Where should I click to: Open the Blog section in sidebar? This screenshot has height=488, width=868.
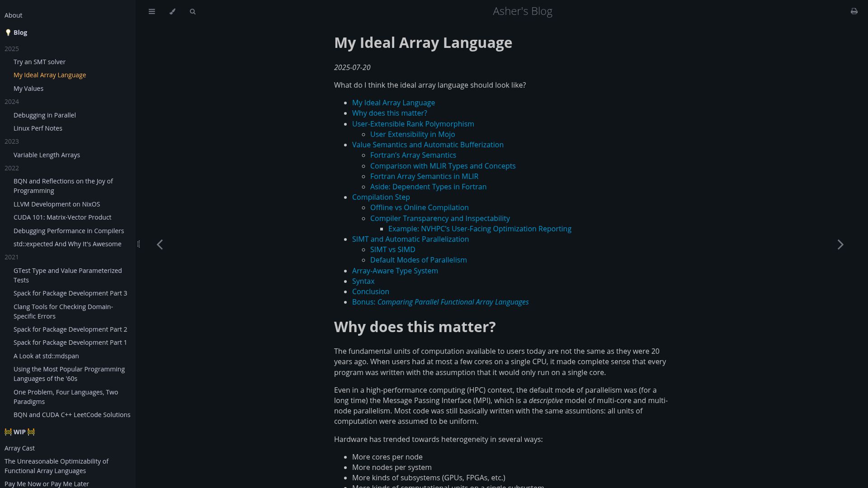[x=16, y=33]
